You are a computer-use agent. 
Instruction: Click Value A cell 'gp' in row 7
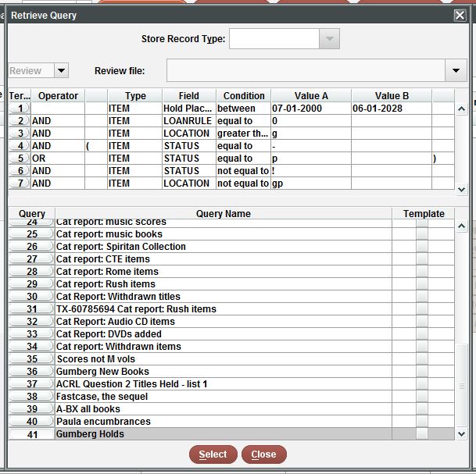point(311,184)
